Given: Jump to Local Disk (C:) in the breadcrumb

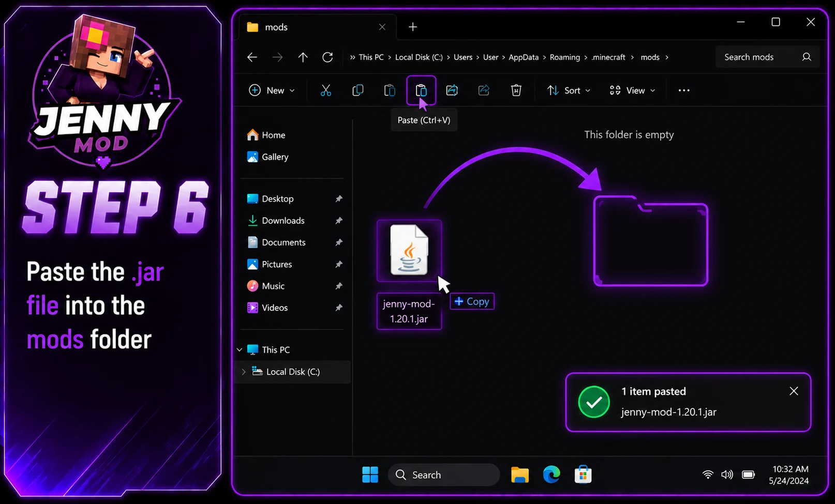Looking at the screenshot, I should click(x=419, y=57).
